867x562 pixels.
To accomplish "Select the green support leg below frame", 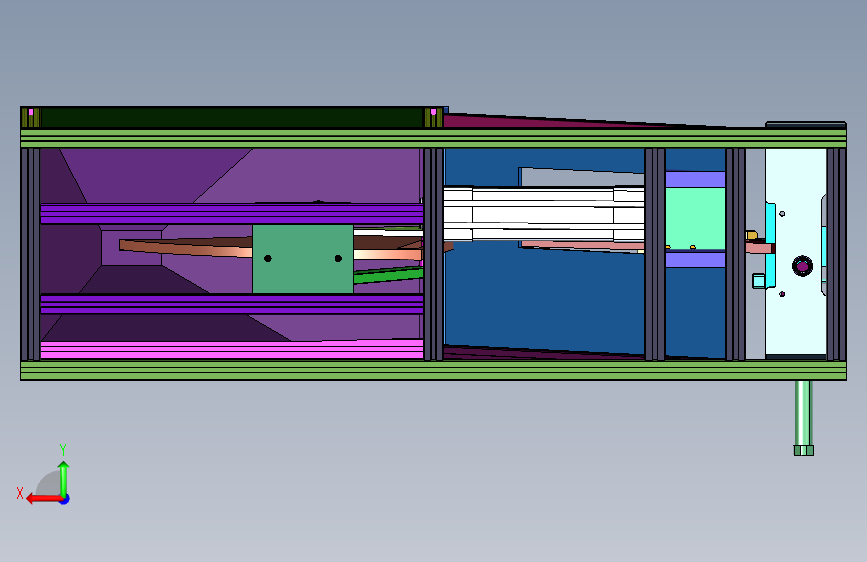I will (803, 418).
